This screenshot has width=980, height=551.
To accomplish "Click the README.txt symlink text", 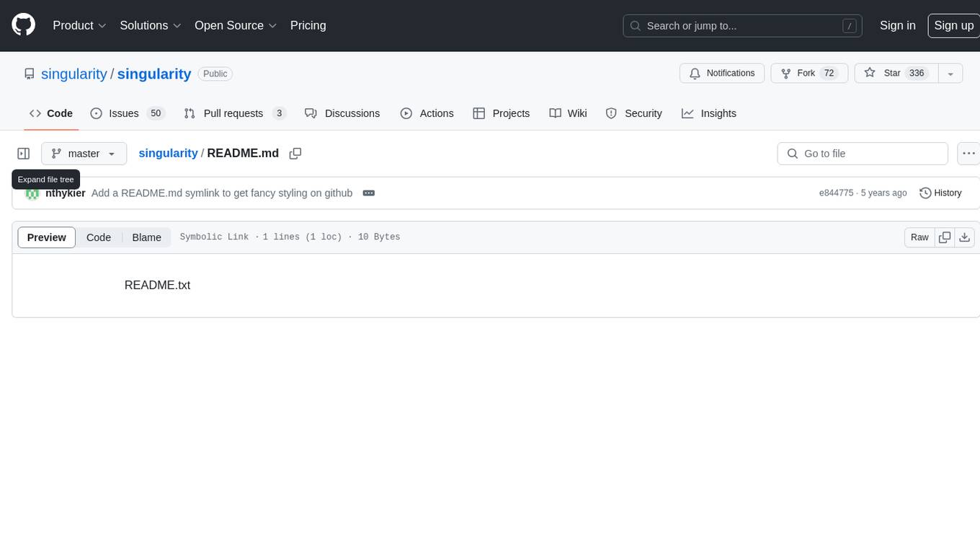I will 157,285.
